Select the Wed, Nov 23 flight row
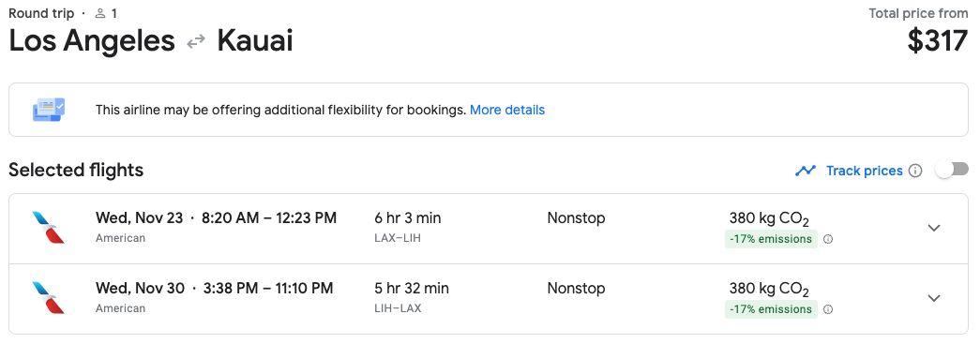 point(489,229)
